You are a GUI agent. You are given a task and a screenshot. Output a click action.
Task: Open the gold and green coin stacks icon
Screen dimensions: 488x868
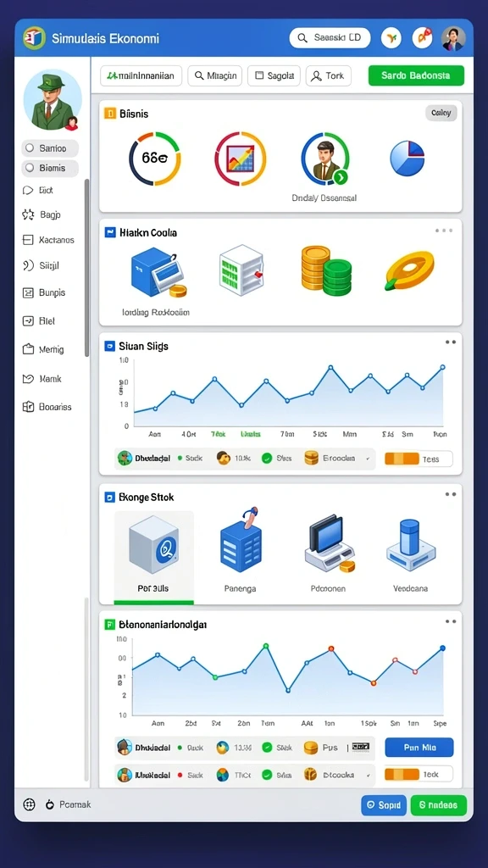326,269
